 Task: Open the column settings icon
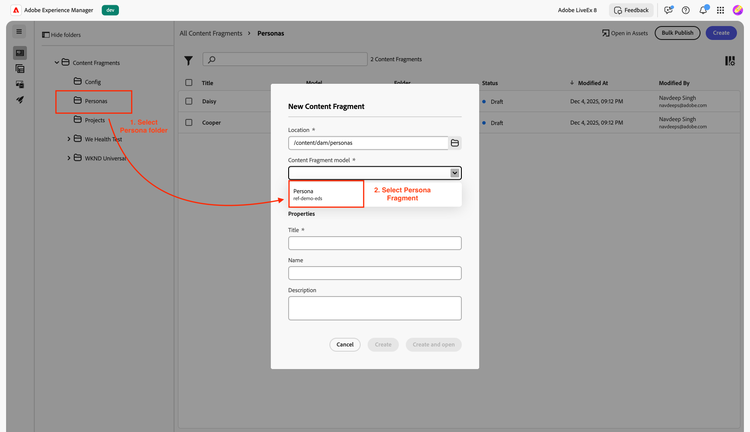pos(730,61)
